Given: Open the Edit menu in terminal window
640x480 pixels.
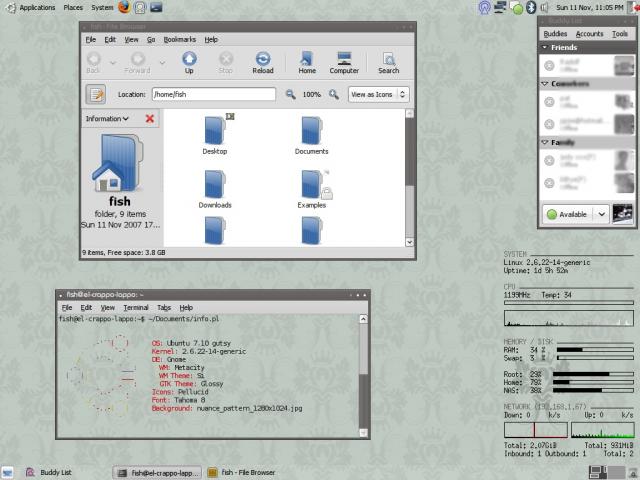Looking at the screenshot, I should tap(86, 308).
